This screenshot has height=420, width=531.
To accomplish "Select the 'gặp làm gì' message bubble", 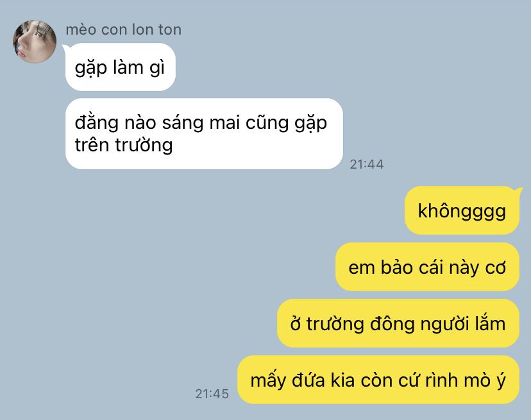I will [x=120, y=67].
